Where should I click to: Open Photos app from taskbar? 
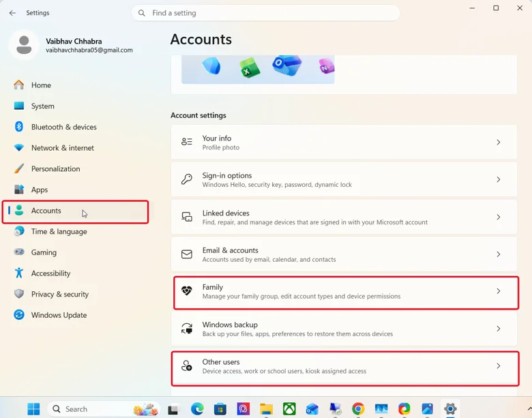click(428, 409)
